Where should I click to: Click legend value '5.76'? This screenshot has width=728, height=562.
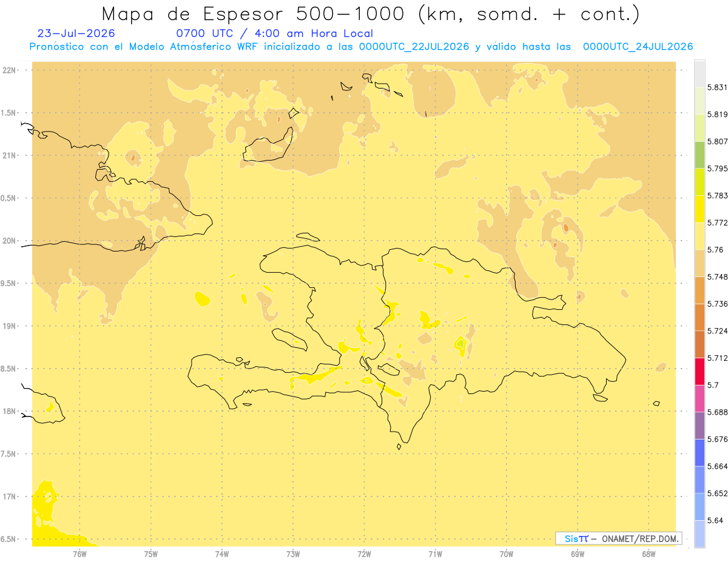715,250
